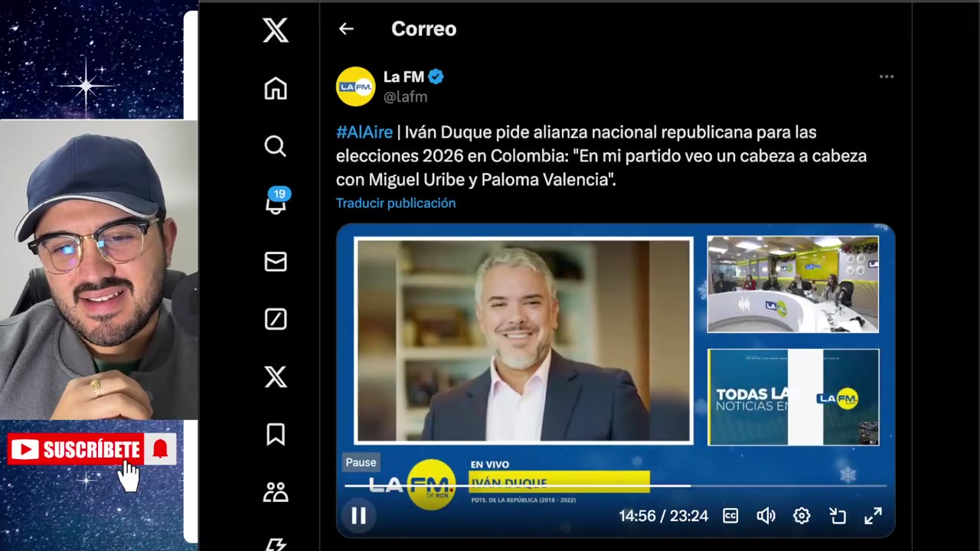The height and width of the screenshot is (551, 980).
Task: Open the #AlAire hashtag
Action: tap(364, 132)
